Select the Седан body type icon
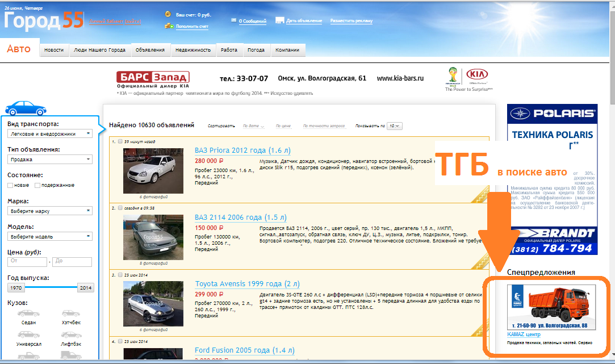 tap(28, 313)
